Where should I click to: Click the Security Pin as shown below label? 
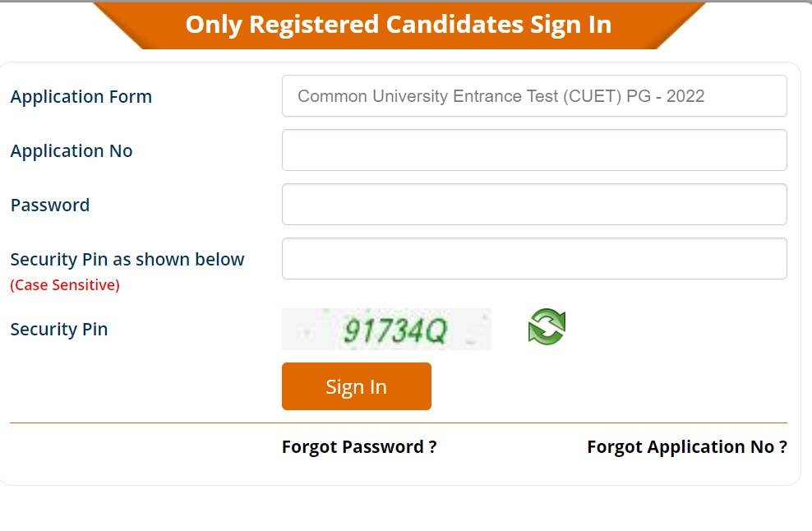(127, 260)
